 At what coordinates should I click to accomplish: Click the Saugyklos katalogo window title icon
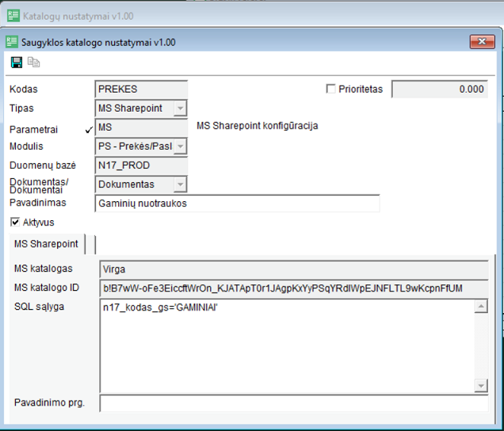point(12,42)
